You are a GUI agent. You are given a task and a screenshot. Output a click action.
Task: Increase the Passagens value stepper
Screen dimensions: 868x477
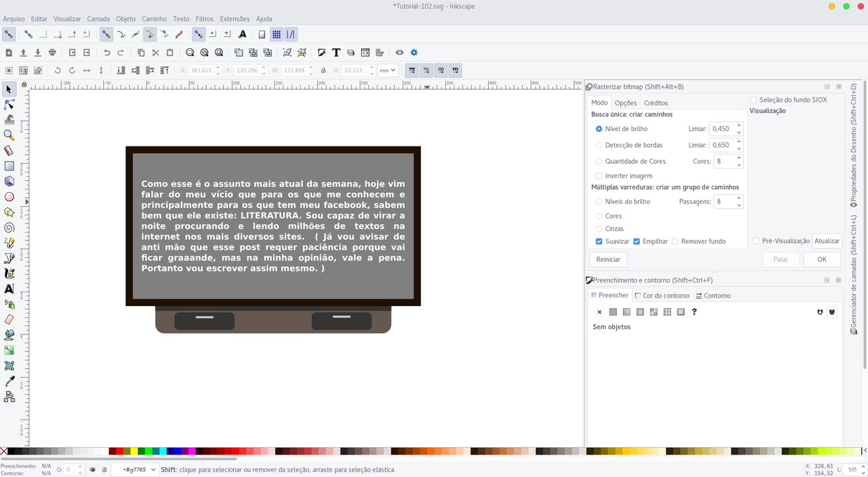point(739,198)
